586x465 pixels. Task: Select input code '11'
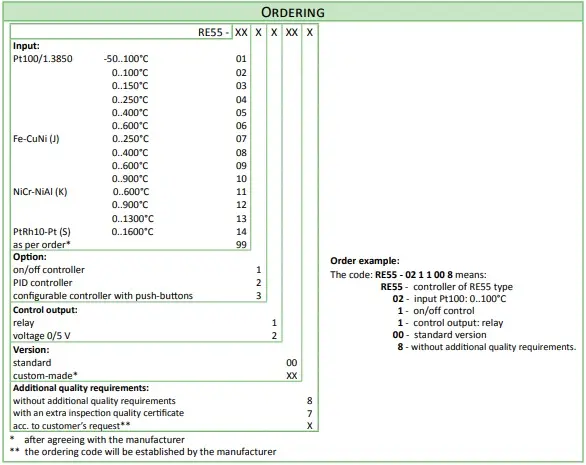241,192
